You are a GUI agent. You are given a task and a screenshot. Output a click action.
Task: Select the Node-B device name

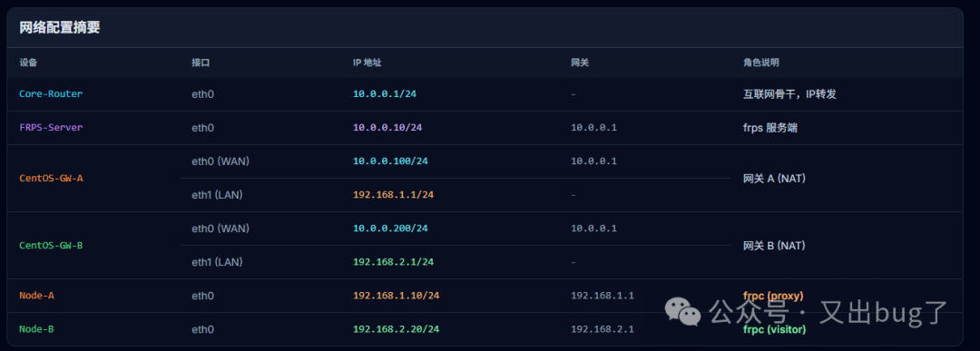[x=36, y=329]
